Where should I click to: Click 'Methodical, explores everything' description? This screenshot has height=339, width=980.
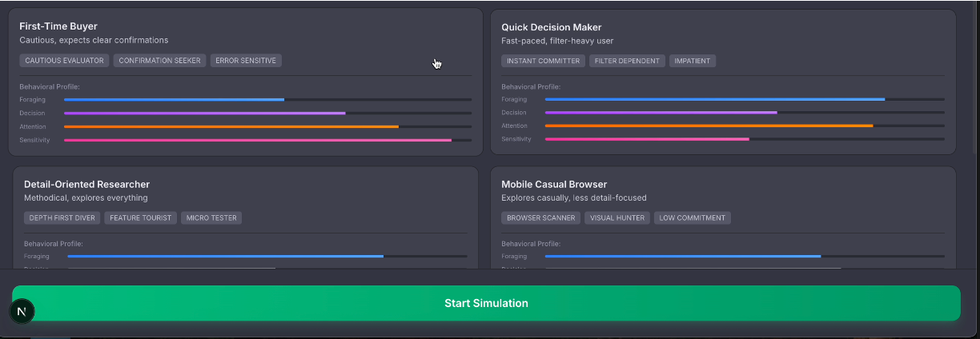click(x=86, y=197)
